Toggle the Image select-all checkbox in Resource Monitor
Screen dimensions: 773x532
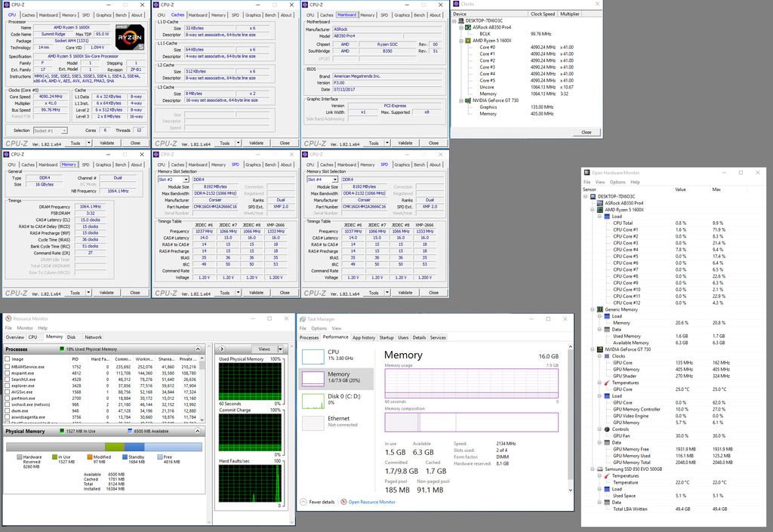click(x=8, y=359)
